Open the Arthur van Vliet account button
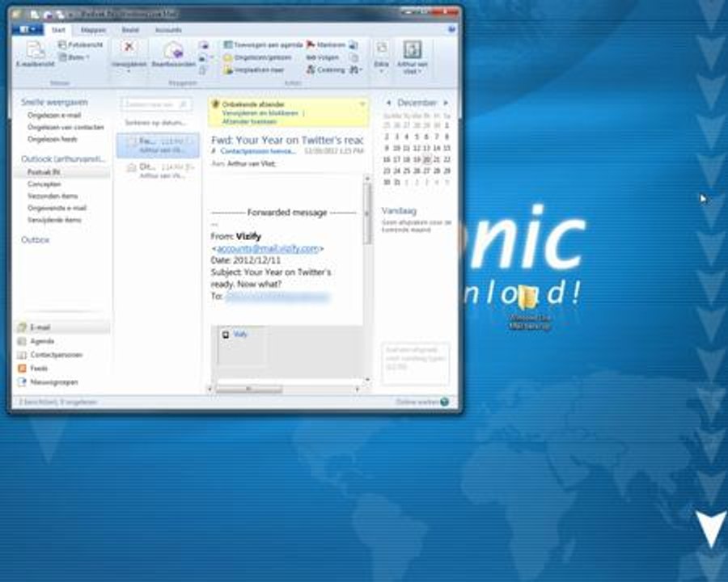The height and width of the screenshot is (582, 728). (412, 57)
